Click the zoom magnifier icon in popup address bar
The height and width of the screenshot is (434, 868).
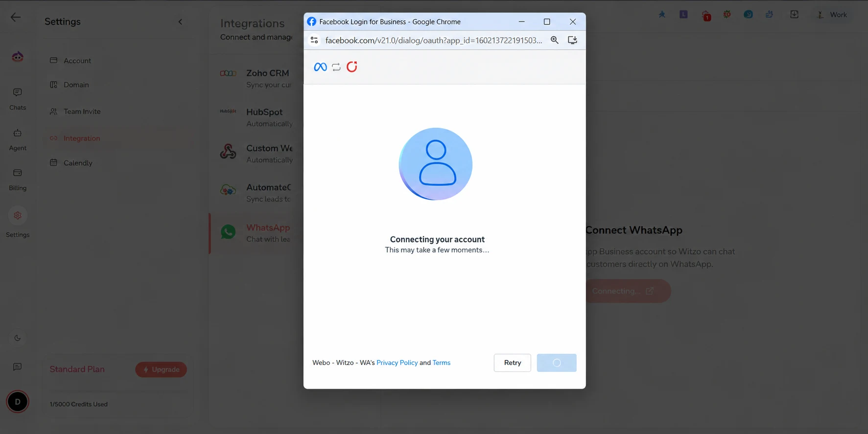coord(555,40)
